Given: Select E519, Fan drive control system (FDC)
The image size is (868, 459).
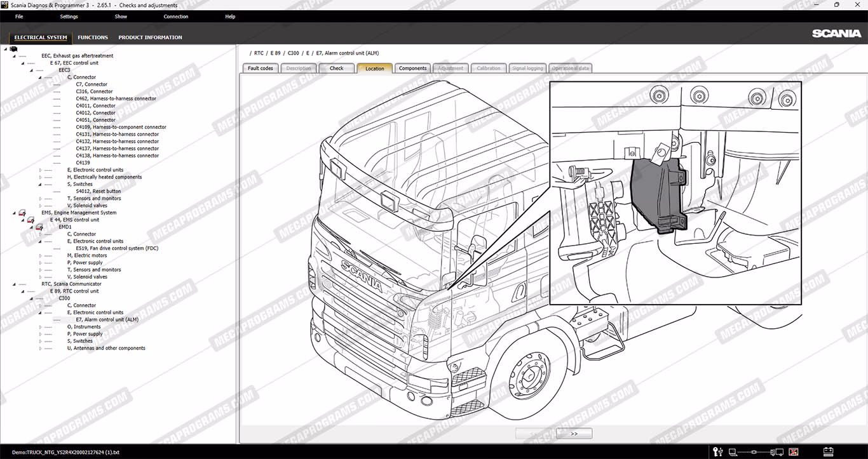Looking at the screenshot, I should [x=117, y=248].
